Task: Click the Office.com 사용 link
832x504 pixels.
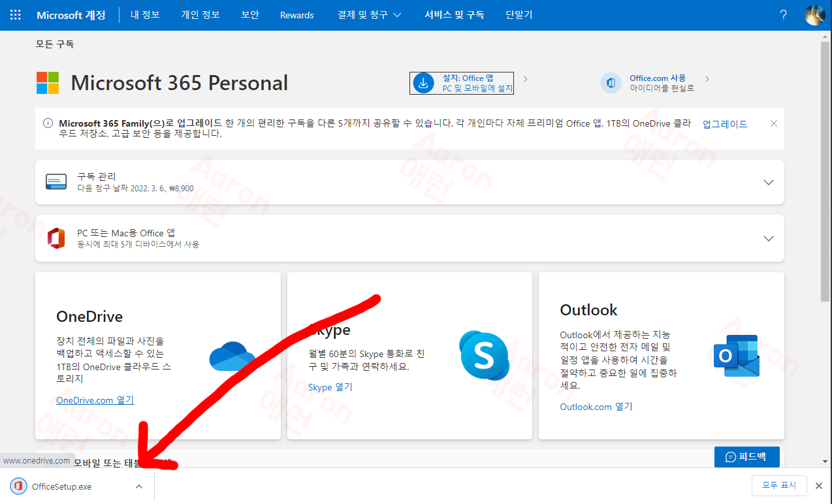Action: pyautogui.click(x=658, y=78)
